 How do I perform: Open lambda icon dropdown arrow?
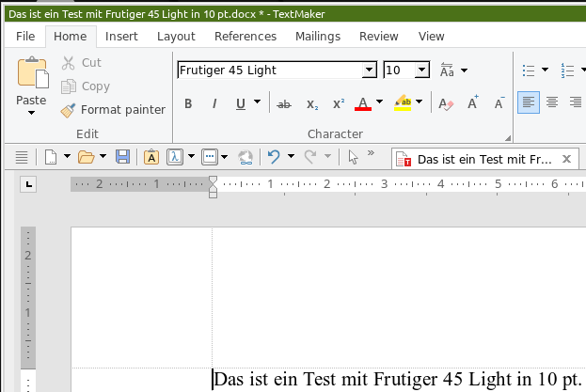point(191,156)
